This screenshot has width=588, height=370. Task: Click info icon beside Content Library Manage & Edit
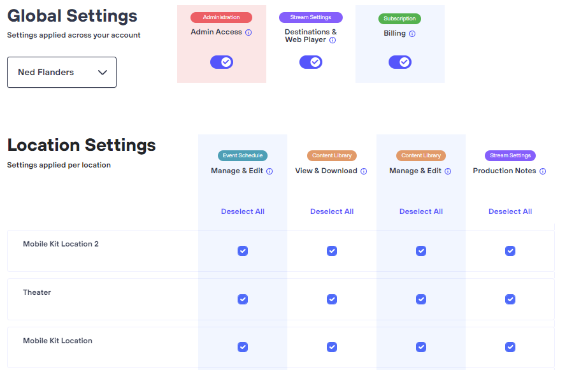pyautogui.click(x=448, y=171)
